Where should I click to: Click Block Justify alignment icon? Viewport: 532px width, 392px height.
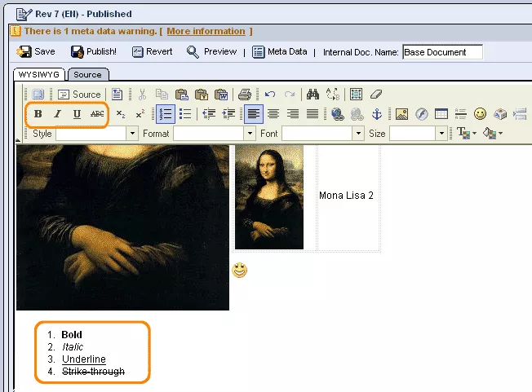313,114
